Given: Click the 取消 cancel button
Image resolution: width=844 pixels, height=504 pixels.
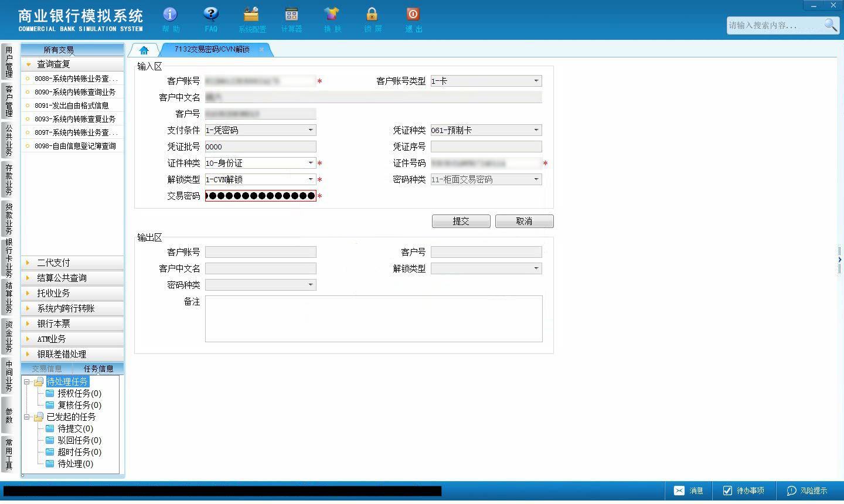Looking at the screenshot, I should coord(524,221).
